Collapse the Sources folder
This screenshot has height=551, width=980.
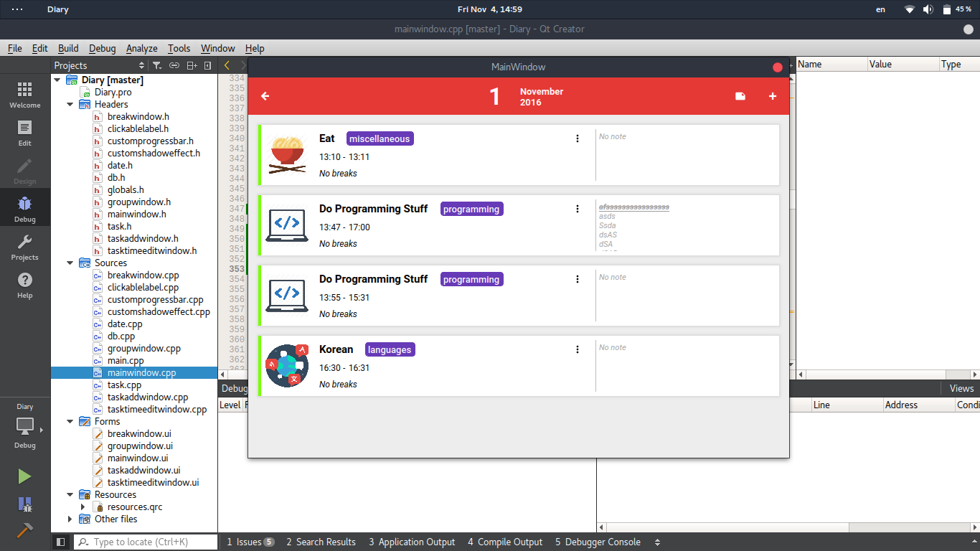click(70, 263)
